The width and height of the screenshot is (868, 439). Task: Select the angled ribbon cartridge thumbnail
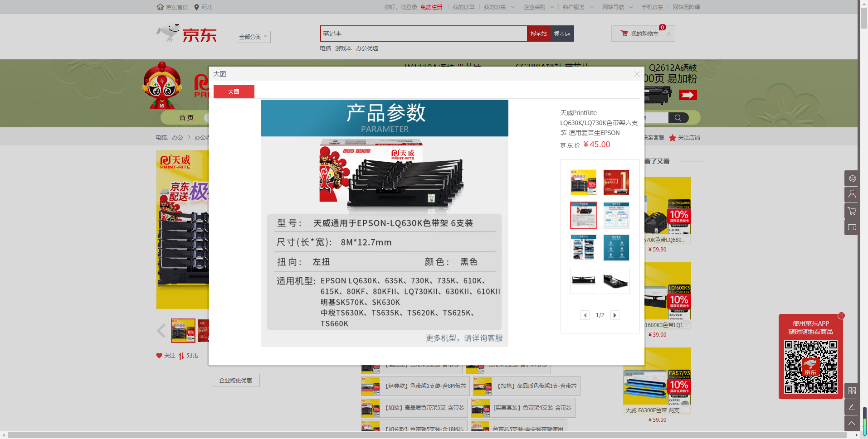point(616,280)
